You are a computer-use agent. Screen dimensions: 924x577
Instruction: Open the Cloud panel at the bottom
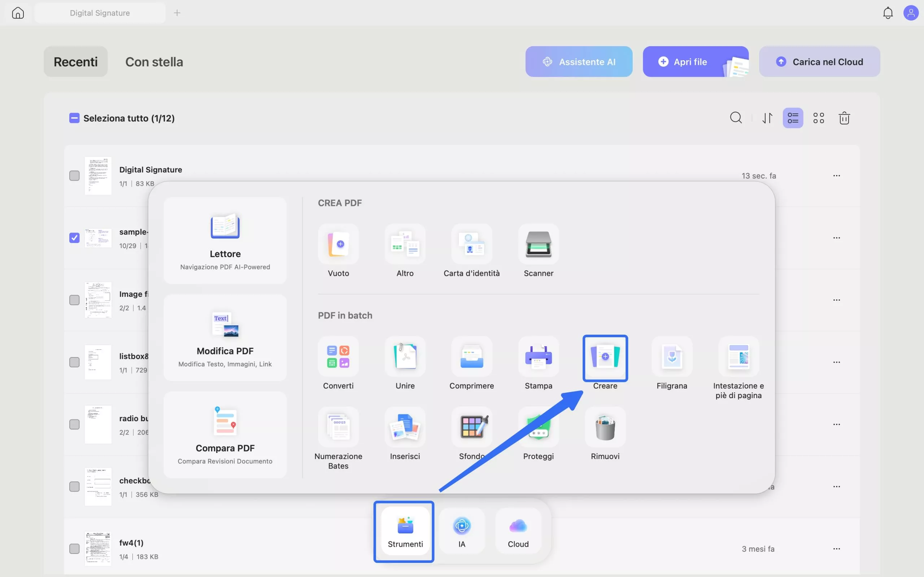(517, 531)
